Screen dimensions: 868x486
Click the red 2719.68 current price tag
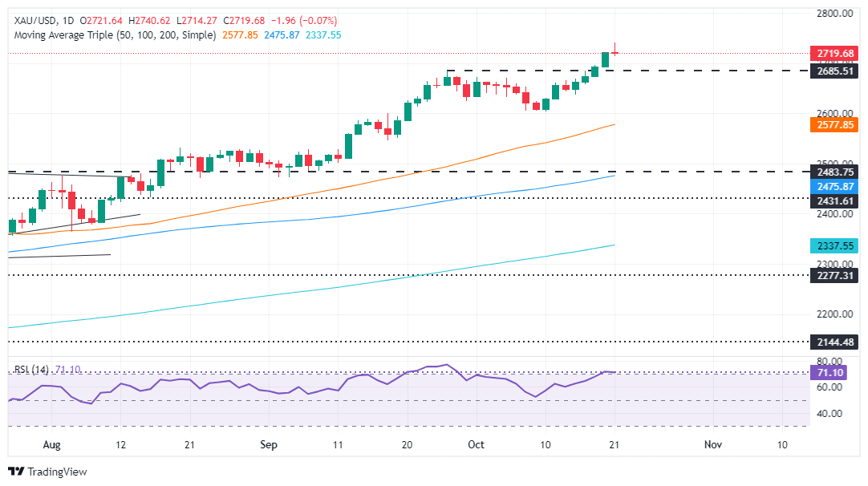point(835,54)
